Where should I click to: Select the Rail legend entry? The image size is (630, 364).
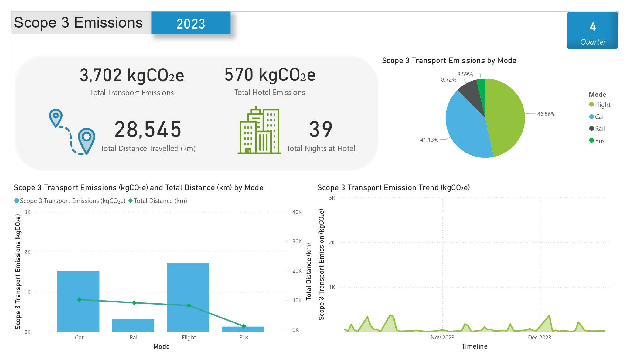pos(600,129)
